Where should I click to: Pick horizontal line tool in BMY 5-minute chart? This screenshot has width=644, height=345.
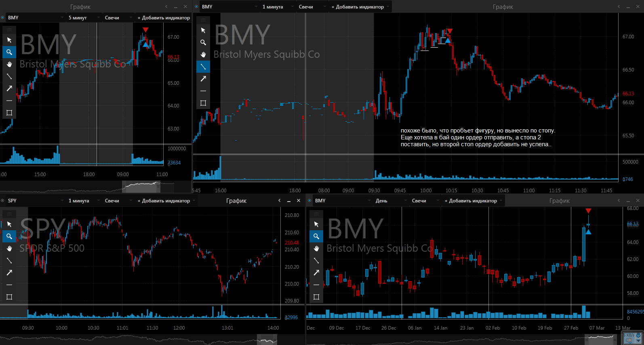click(x=9, y=101)
